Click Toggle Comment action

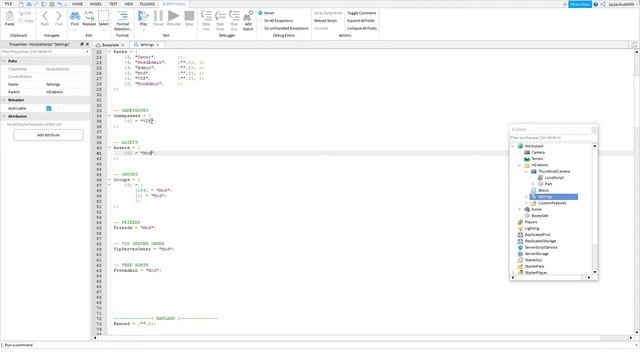pyautogui.click(x=361, y=13)
